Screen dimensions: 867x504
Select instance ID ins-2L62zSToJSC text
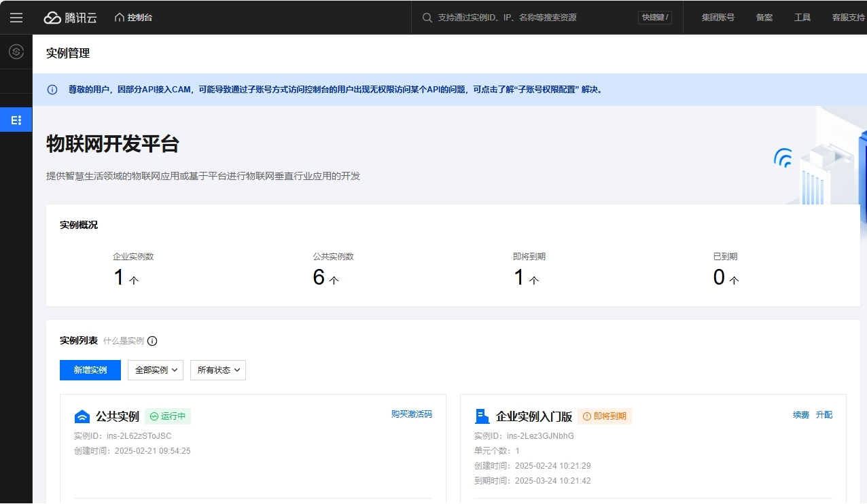(x=139, y=436)
